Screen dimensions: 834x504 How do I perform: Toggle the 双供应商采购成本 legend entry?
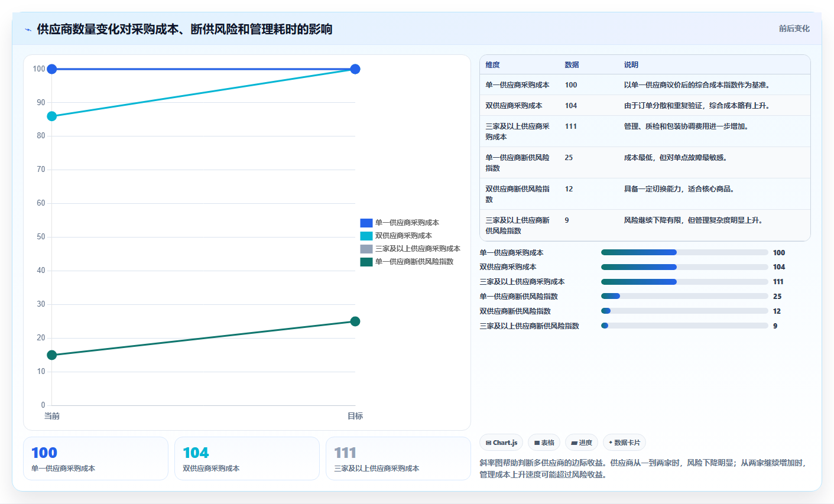tap(396, 236)
